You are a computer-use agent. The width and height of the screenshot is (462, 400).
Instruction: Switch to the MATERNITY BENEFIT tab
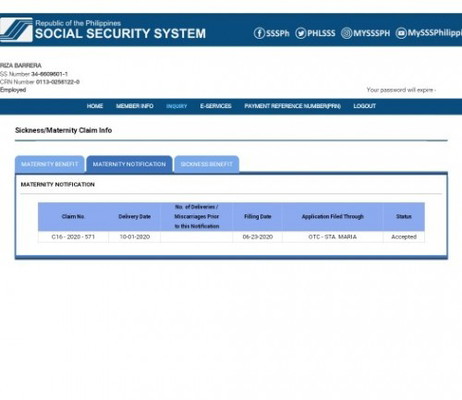point(50,164)
